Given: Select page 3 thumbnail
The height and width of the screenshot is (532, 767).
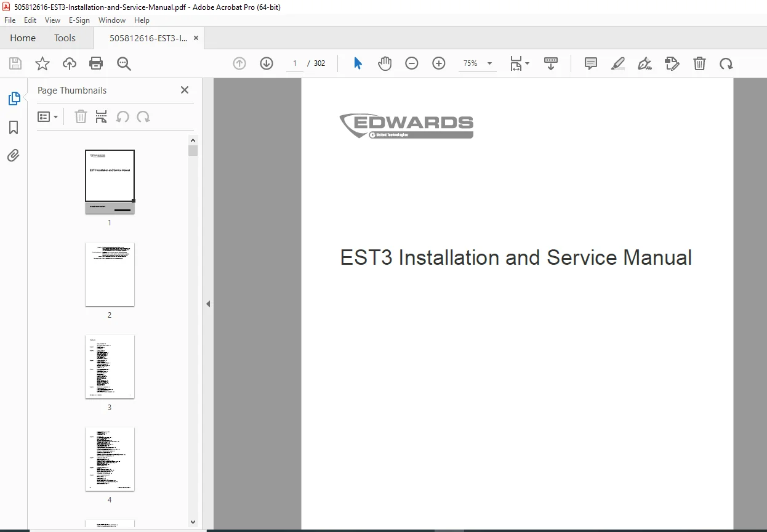Looking at the screenshot, I should (x=110, y=366).
